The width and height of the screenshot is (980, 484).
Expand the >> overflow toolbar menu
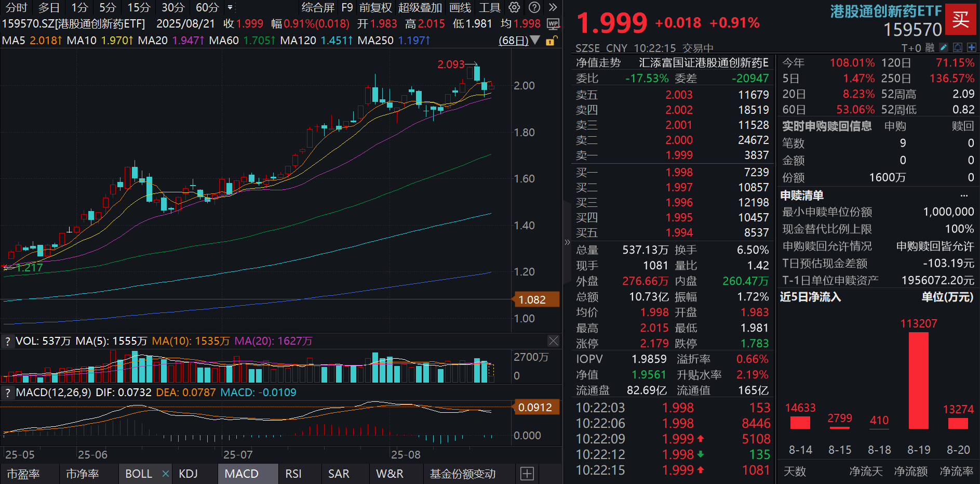point(552,7)
